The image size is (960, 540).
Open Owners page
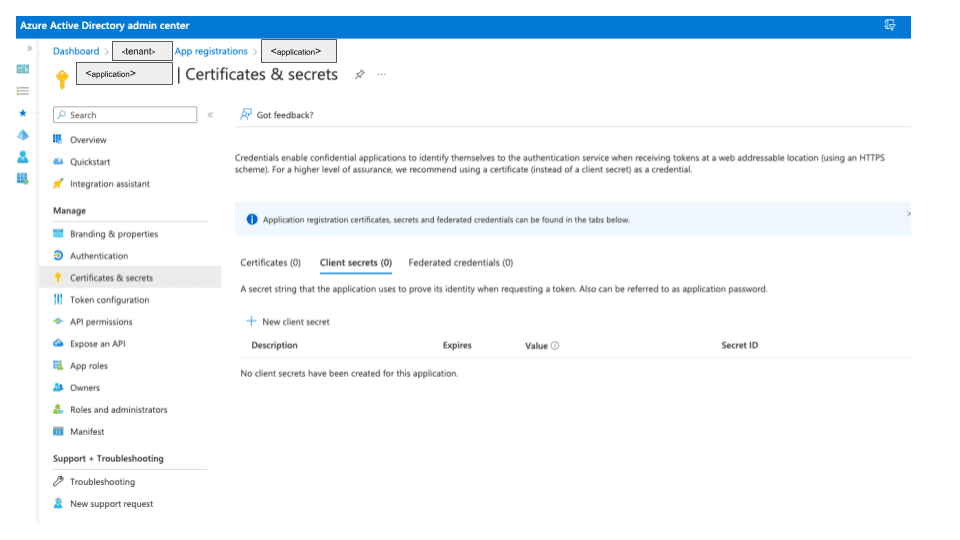tap(84, 388)
